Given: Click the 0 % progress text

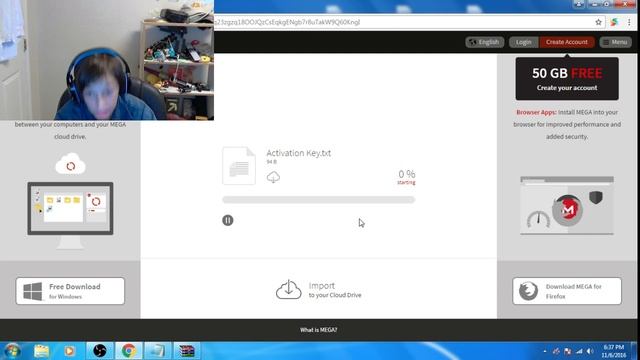Looking at the screenshot, I should pos(407,174).
